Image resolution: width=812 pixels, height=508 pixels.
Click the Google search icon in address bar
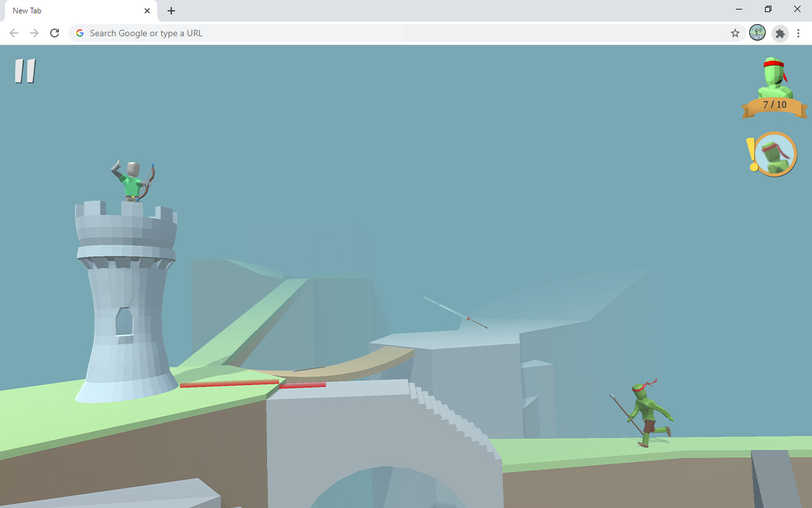click(79, 33)
